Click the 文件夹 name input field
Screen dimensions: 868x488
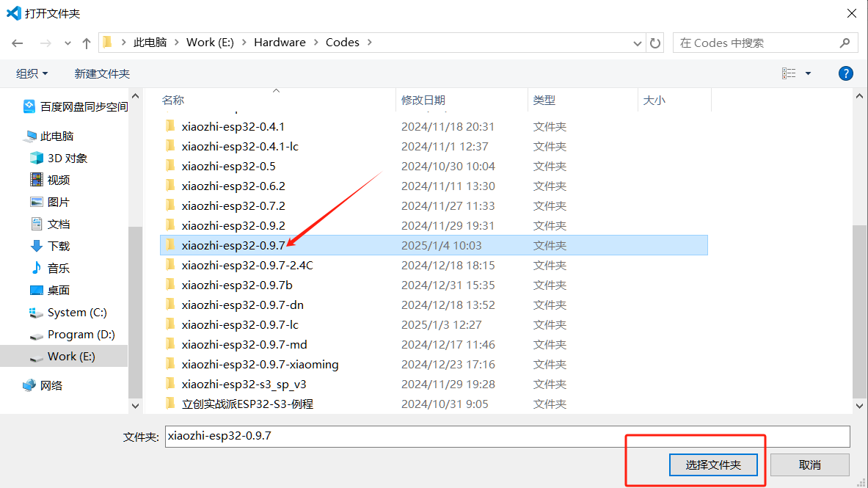(506, 436)
